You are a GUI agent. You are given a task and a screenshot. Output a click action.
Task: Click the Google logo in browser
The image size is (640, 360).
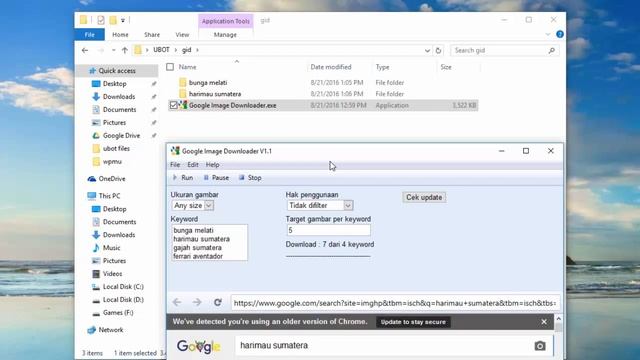[x=198, y=346]
